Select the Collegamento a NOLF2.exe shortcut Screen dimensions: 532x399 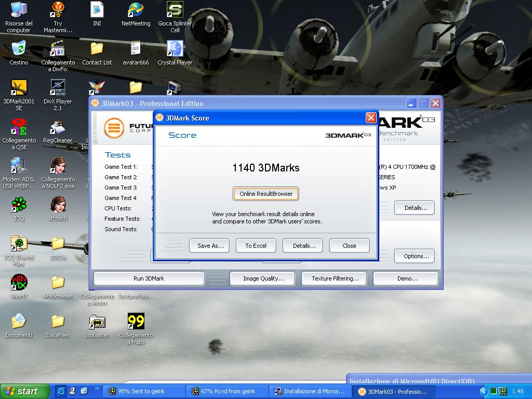(x=58, y=173)
